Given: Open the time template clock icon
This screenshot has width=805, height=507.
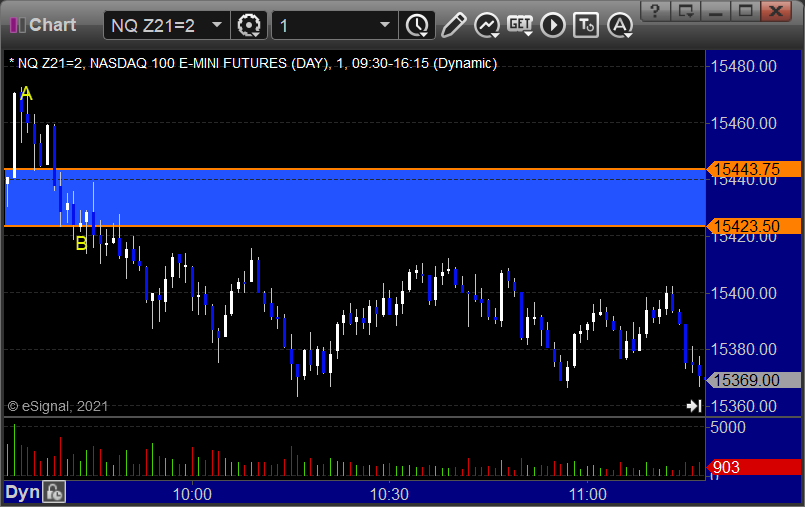Looking at the screenshot, I should [x=417, y=25].
